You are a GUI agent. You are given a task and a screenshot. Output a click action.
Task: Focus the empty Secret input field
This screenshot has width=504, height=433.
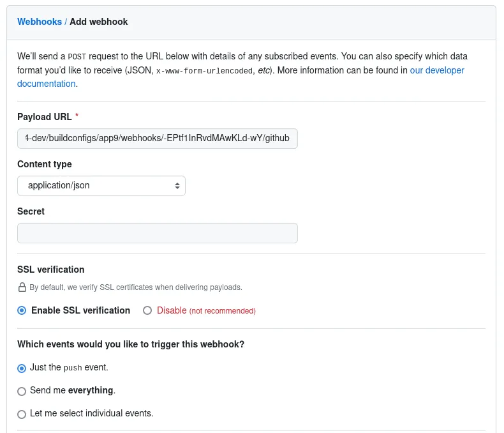tap(158, 233)
